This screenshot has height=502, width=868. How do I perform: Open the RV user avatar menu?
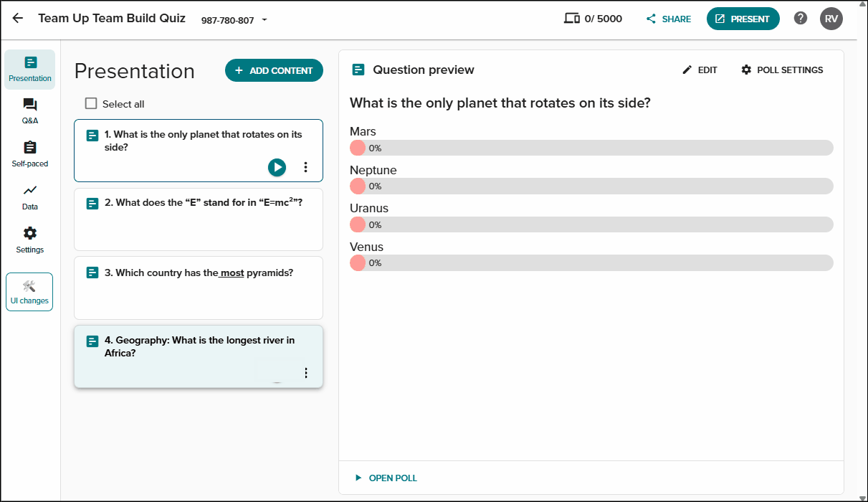pos(831,19)
